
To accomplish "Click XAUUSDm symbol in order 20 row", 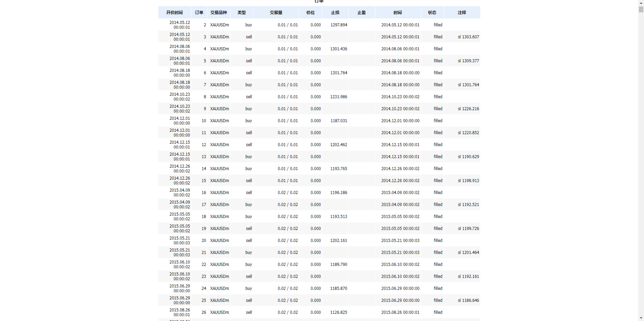I will pos(220,241).
